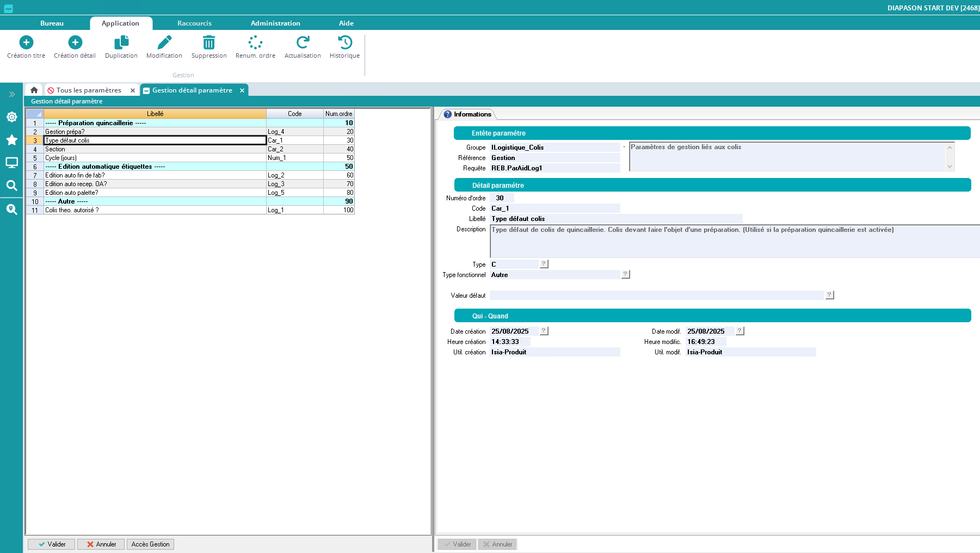Click the Création titre icon
Viewport: 980px width, 553px height.
(26, 42)
